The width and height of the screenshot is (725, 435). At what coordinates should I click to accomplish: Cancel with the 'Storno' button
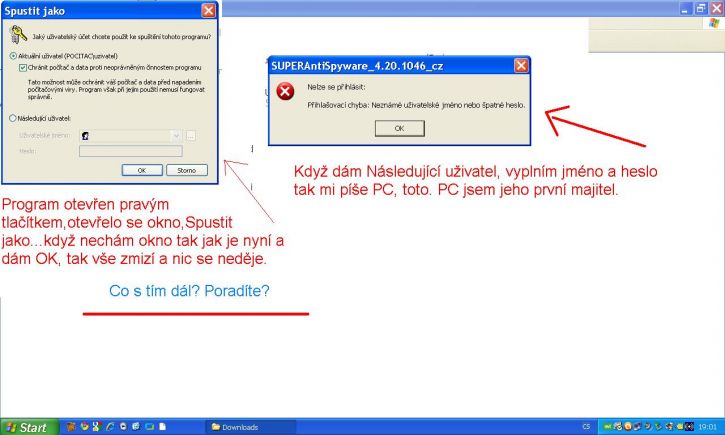tap(187, 170)
